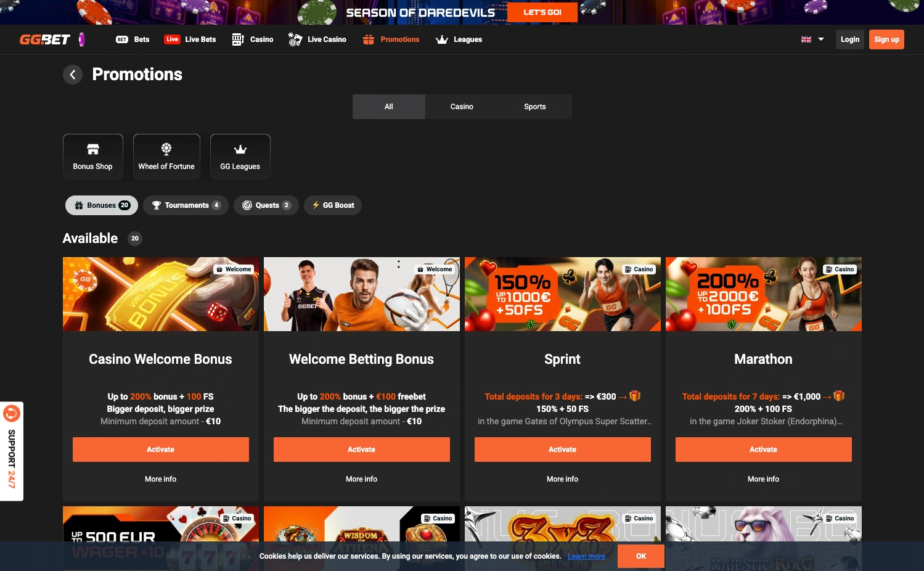The image size is (924, 571).
Task: Open More info for Casino Welcome Bonus
Action: (161, 479)
